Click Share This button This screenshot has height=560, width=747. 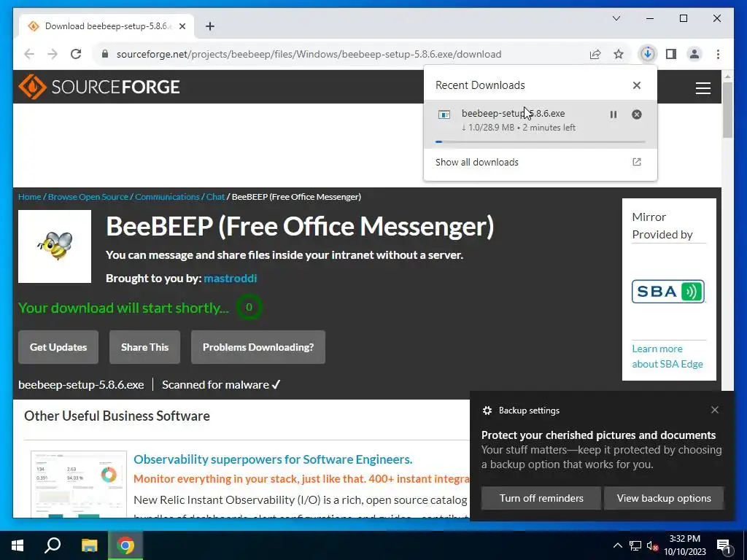pyautogui.click(x=145, y=347)
